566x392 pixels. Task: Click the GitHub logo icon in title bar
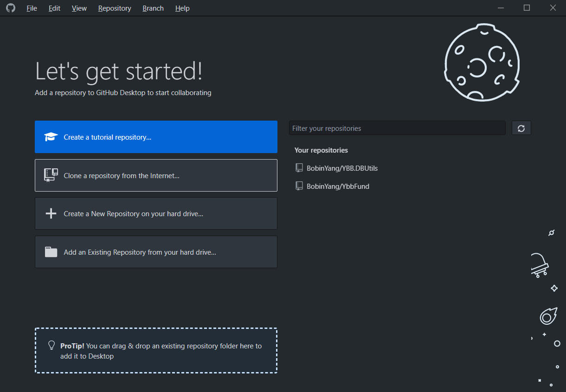pos(11,8)
